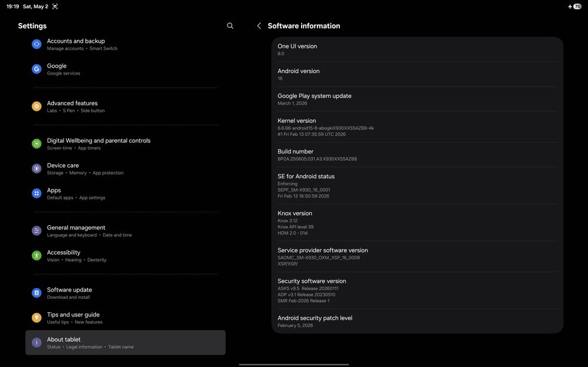Click the SMR Feb-2026 Release 1 text
Viewport: 588px width, 367px height.
tap(303, 301)
